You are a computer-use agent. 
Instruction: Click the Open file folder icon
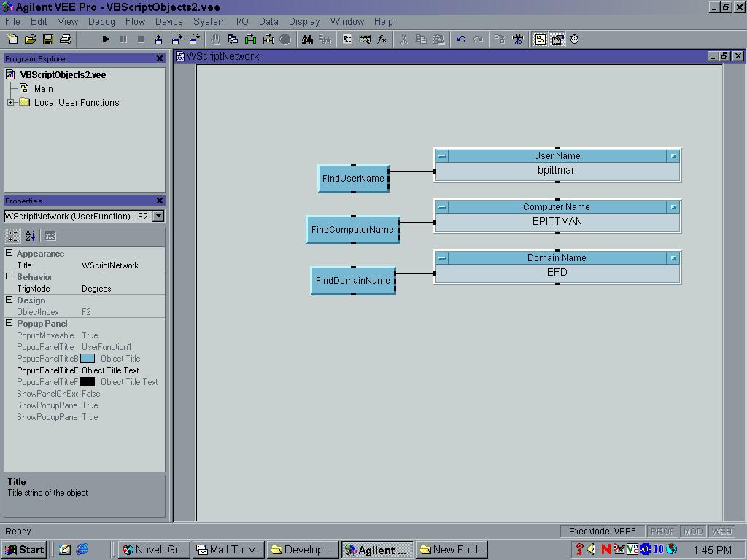point(30,39)
